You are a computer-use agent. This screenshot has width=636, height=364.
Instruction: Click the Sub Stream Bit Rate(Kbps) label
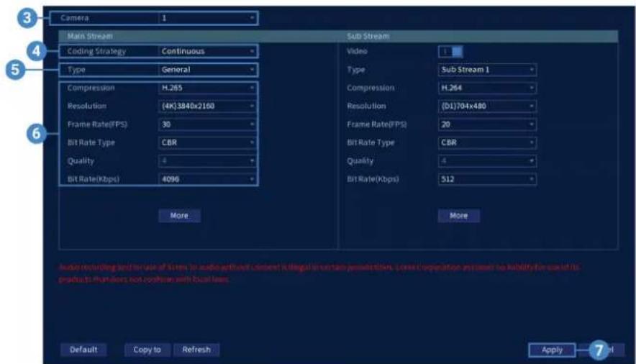373,179
